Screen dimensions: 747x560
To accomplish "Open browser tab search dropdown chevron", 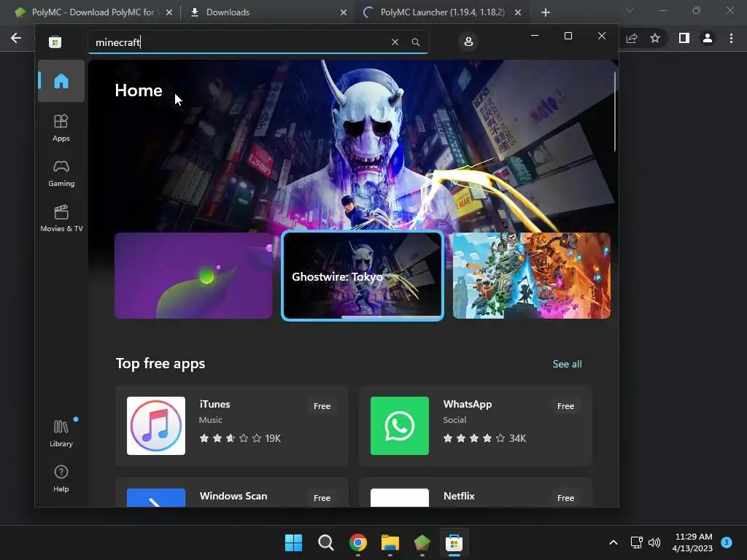I will point(630,10).
